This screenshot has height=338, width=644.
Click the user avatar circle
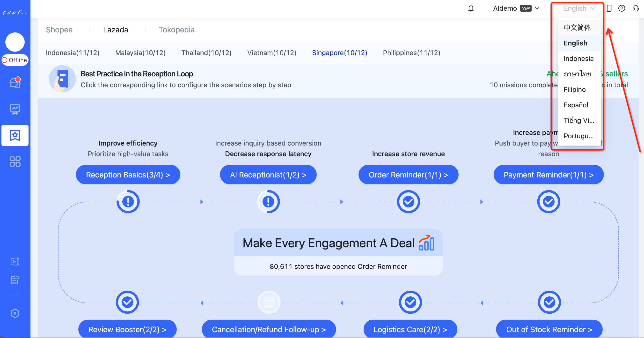point(15,42)
